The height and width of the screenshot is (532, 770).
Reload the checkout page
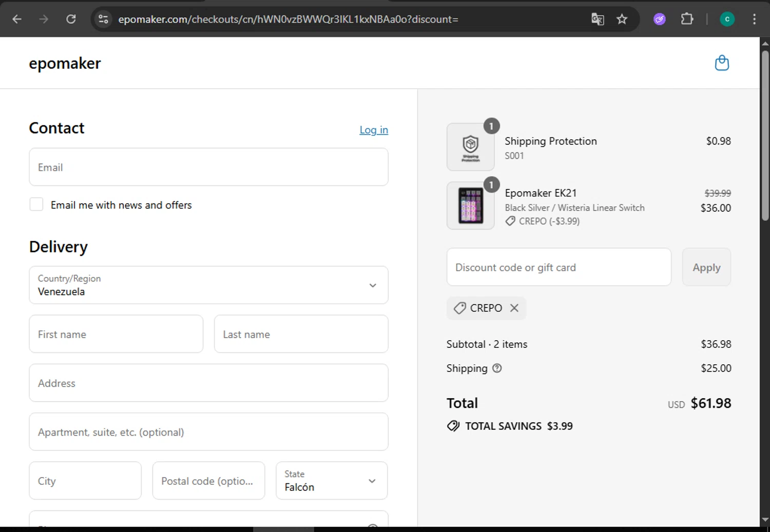(71, 19)
